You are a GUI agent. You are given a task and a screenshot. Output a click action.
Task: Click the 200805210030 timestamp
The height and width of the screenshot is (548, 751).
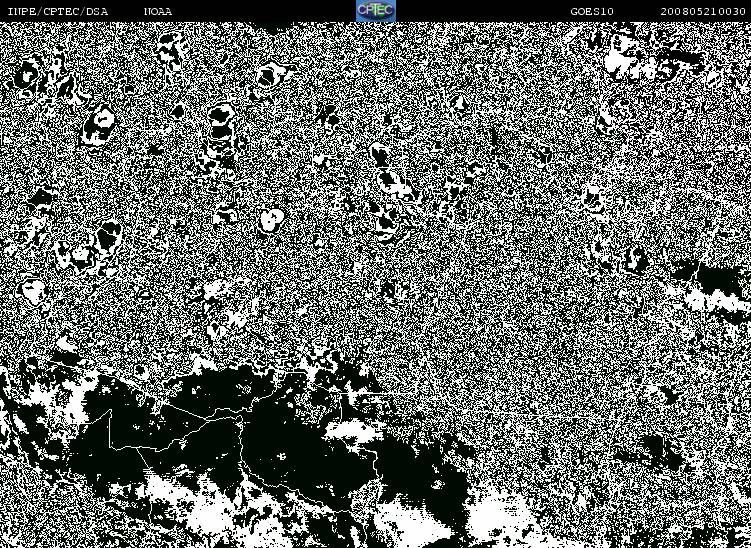703,11
